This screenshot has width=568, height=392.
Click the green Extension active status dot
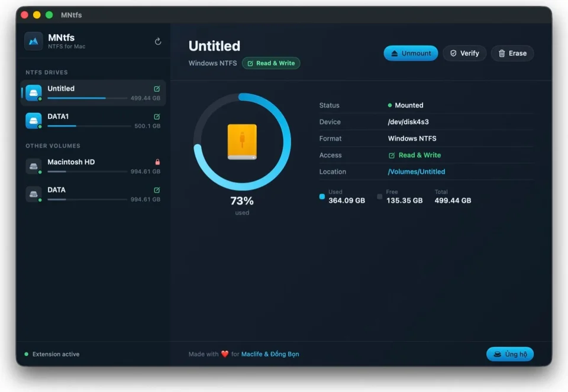(27, 354)
